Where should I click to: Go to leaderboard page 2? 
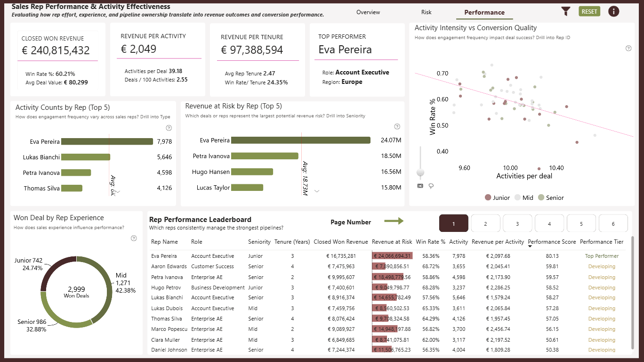(x=485, y=223)
